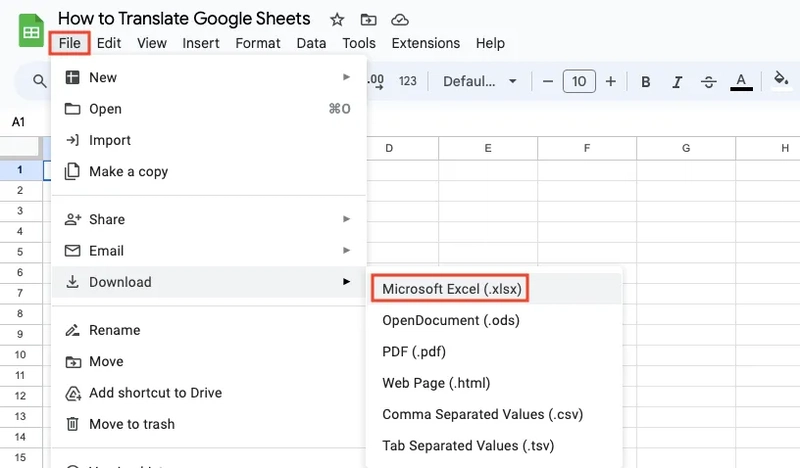The width and height of the screenshot is (800, 468).
Task: Download as OpenDocument (.ods)
Action: (x=494, y=321)
